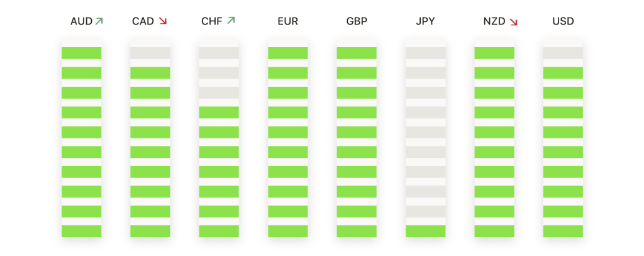Select the NZD currency text label
Viewport: 644px width, 256px height.
coord(494,21)
